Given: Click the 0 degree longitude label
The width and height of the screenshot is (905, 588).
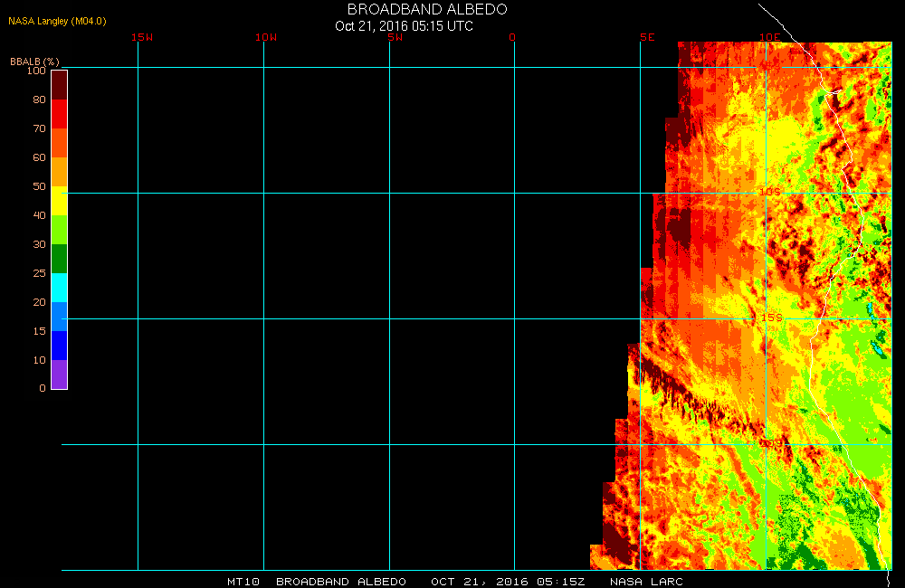Looking at the screenshot, I should click(x=512, y=38).
